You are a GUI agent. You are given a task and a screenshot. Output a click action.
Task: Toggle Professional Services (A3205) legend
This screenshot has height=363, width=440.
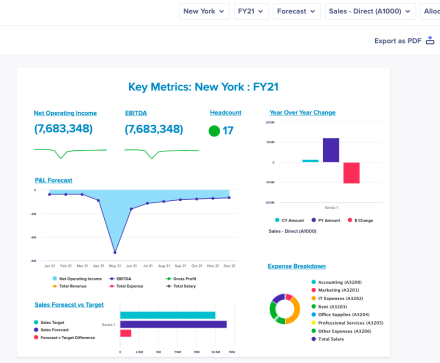click(x=347, y=323)
